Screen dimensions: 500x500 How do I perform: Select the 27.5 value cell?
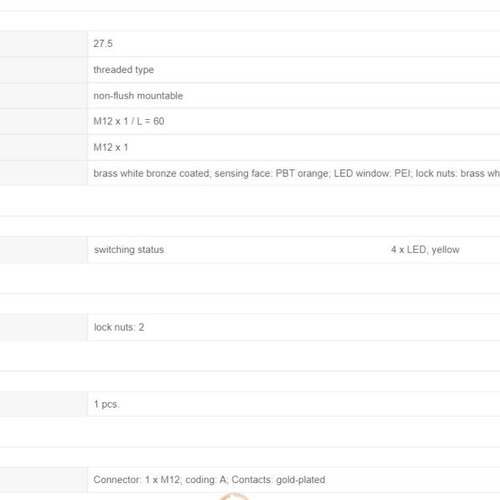coord(103,44)
